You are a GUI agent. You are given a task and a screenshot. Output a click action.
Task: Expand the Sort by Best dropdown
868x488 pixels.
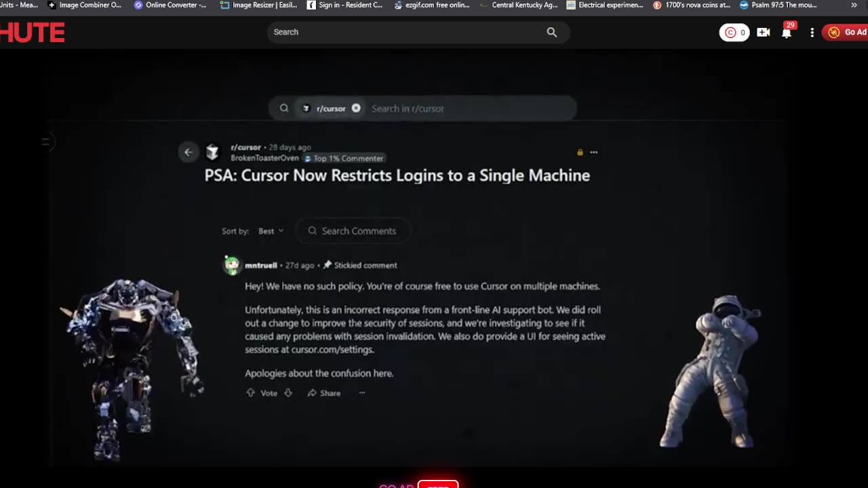point(271,231)
